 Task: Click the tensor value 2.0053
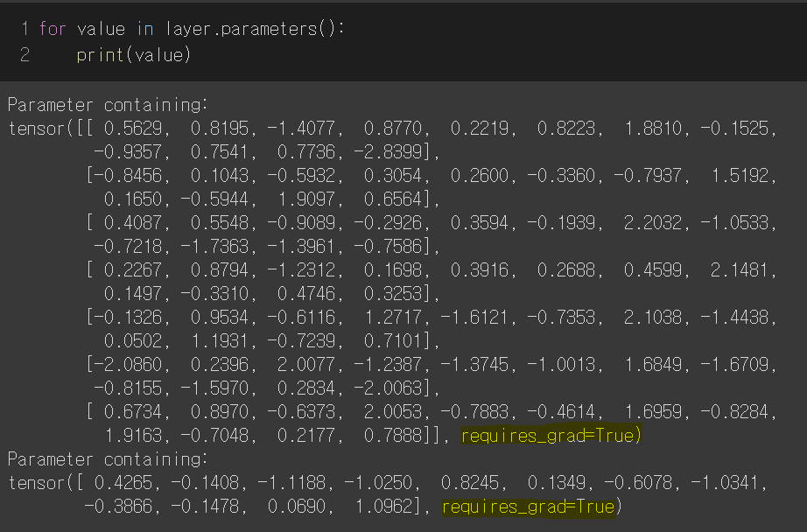[393, 412]
